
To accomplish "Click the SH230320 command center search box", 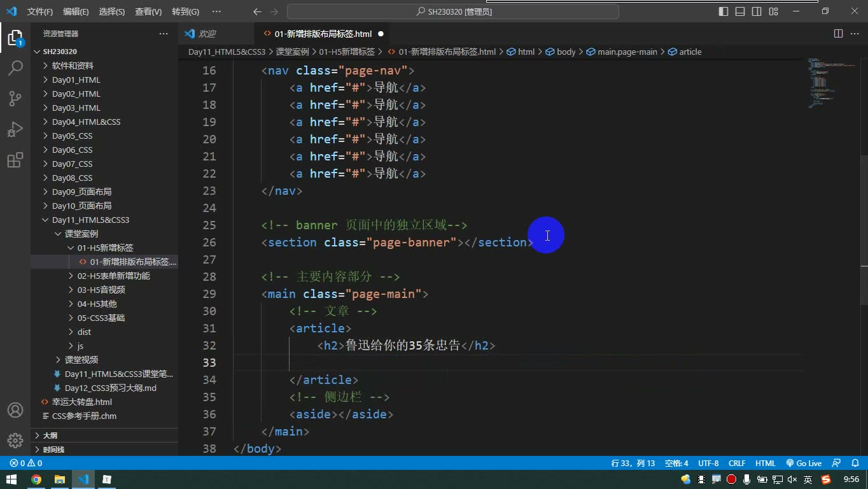I will coord(453,11).
